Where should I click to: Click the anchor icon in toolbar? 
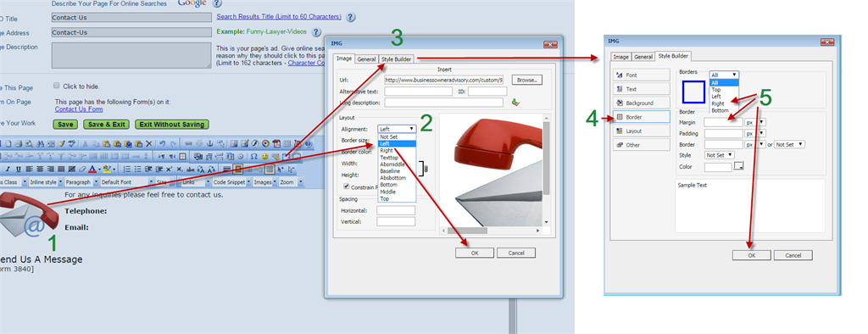pos(210,143)
